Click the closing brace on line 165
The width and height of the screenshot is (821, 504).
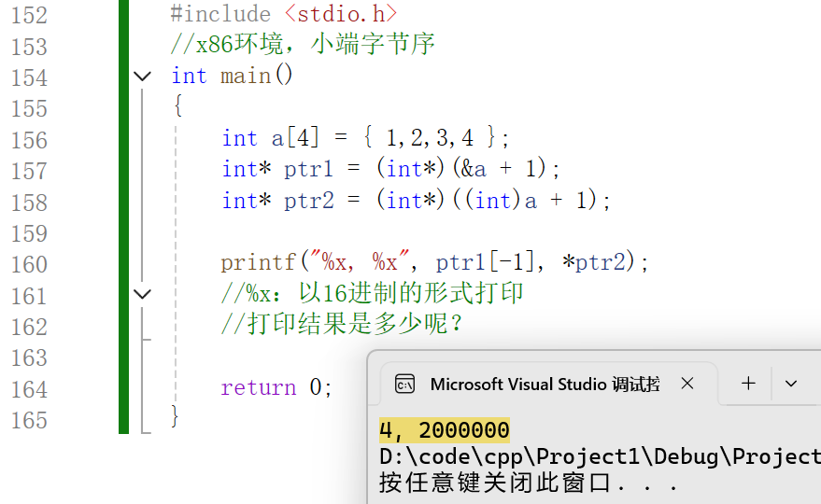coord(175,417)
